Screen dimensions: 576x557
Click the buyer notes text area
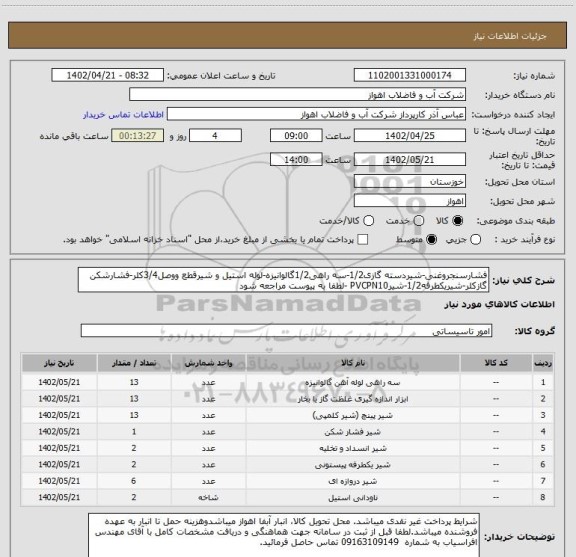284,535
